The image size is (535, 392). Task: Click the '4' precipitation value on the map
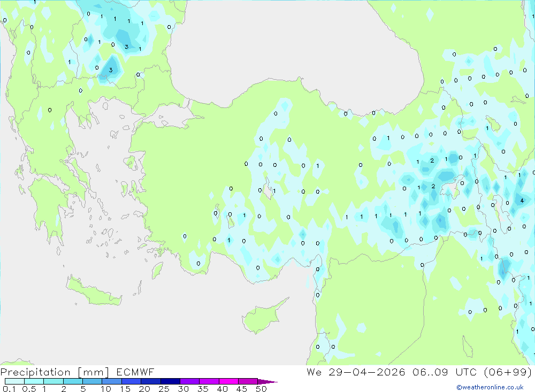pyautogui.click(x=522, y=201)
